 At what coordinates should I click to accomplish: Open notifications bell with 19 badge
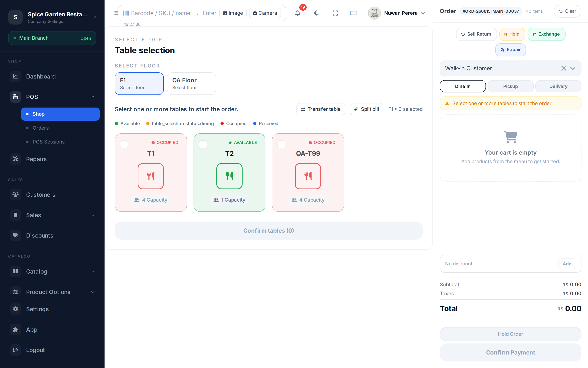coord(298,13)
